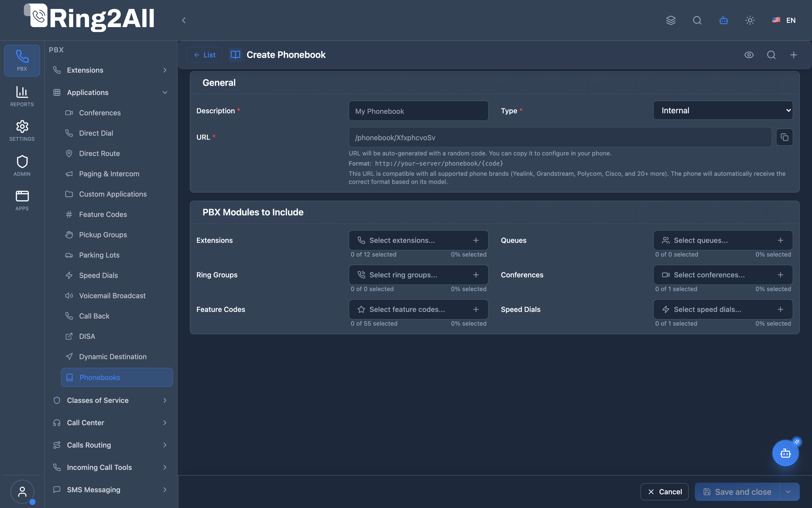Screen dimensions: 812x508
Task: Open Pickup Groups in the sidebar
Action: click(117, 235)
